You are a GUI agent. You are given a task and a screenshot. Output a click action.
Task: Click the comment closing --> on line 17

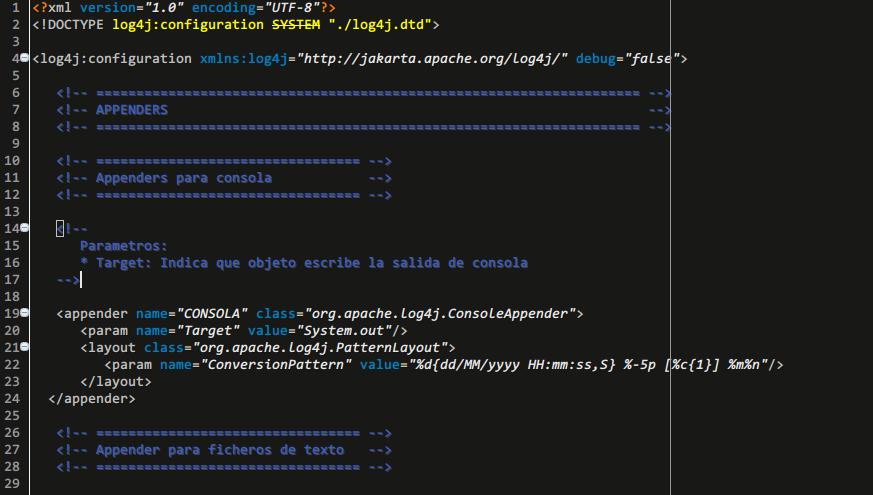coord(68,280)
